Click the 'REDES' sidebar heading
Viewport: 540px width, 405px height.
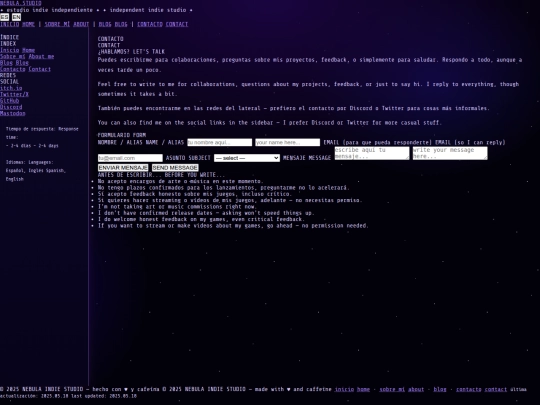(x=8, y=75)
